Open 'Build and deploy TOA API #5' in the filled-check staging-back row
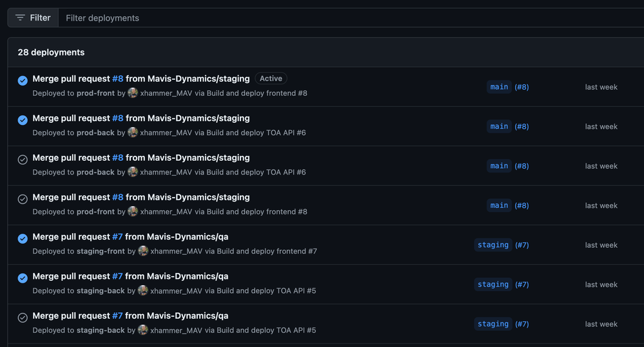 coord(266,291)
